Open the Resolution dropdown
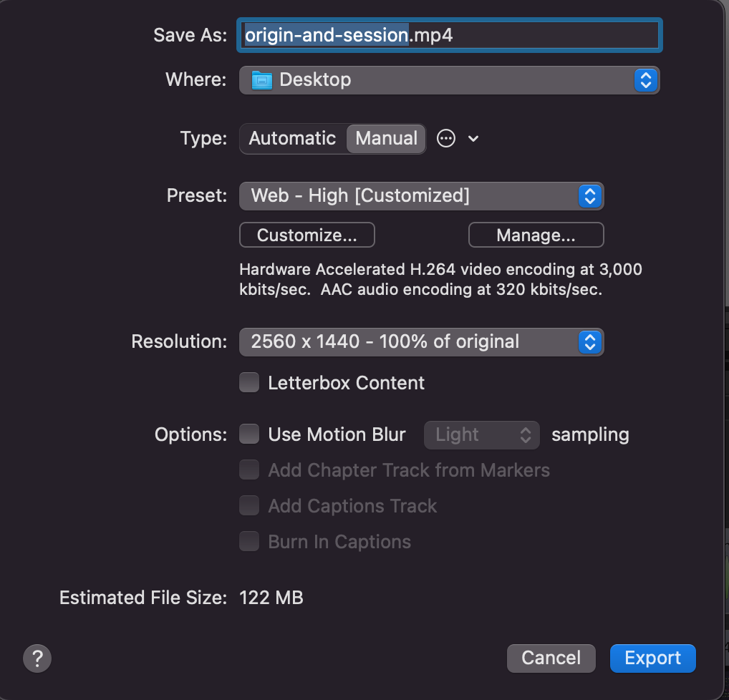 point(589,341)
